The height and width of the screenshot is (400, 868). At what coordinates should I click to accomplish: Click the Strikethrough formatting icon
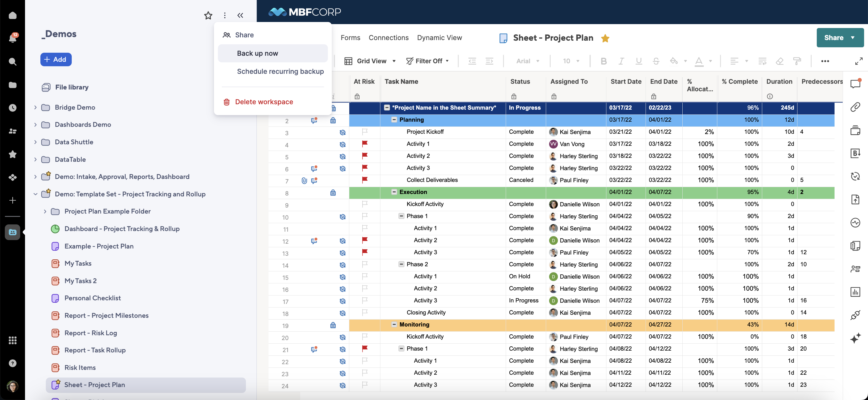[656, 60]
